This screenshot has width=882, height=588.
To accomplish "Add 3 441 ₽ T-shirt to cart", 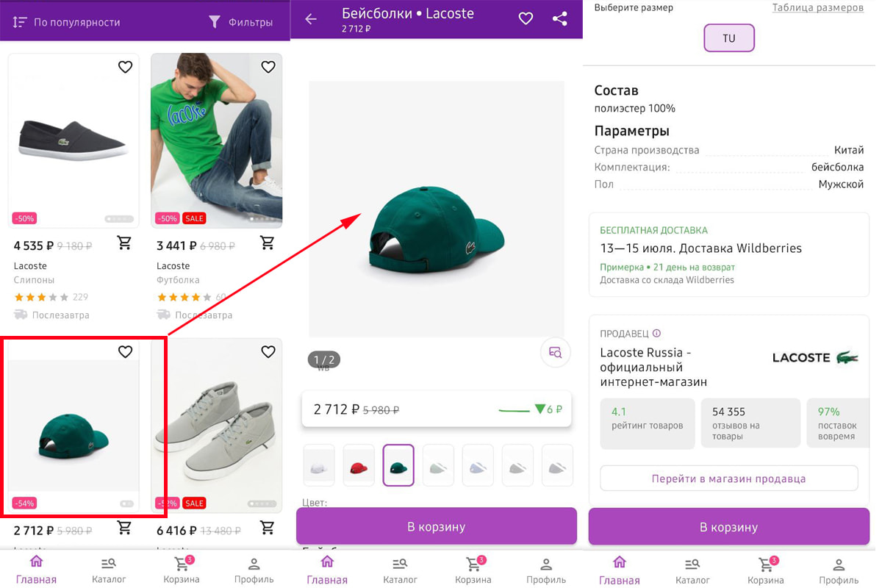I will (268, 243).
